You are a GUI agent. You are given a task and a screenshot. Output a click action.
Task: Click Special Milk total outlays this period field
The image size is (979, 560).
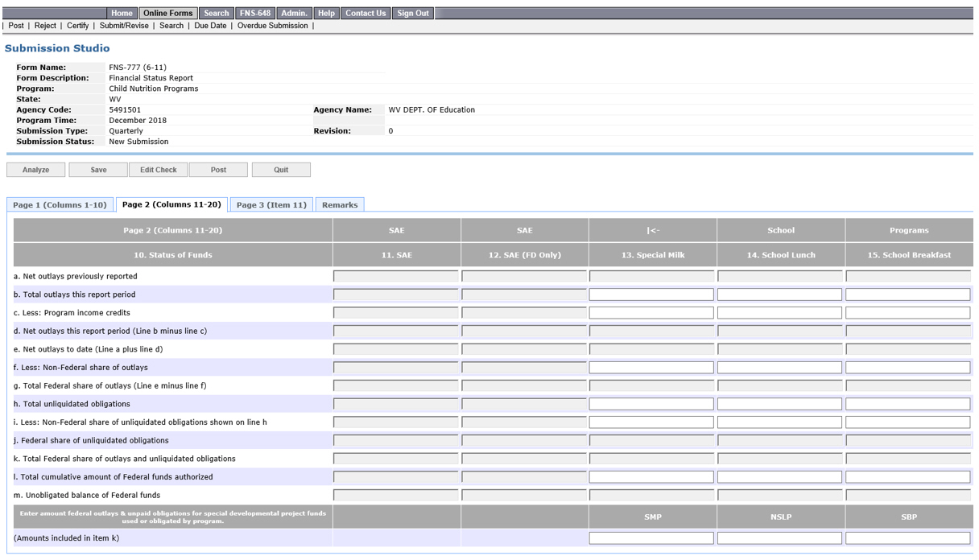(651, 294)
